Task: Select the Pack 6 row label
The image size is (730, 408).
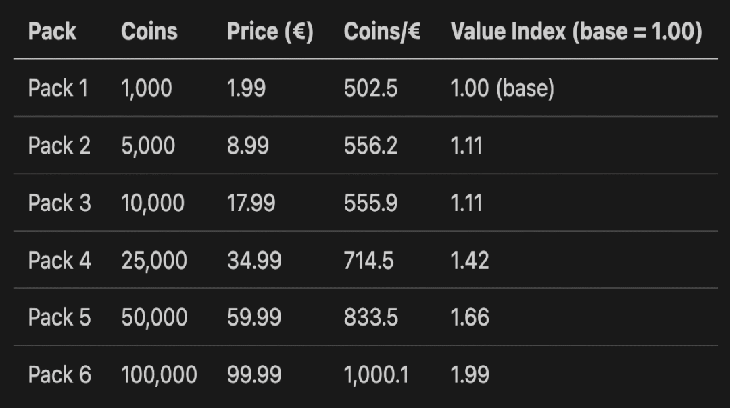Action: coord(59,376)
